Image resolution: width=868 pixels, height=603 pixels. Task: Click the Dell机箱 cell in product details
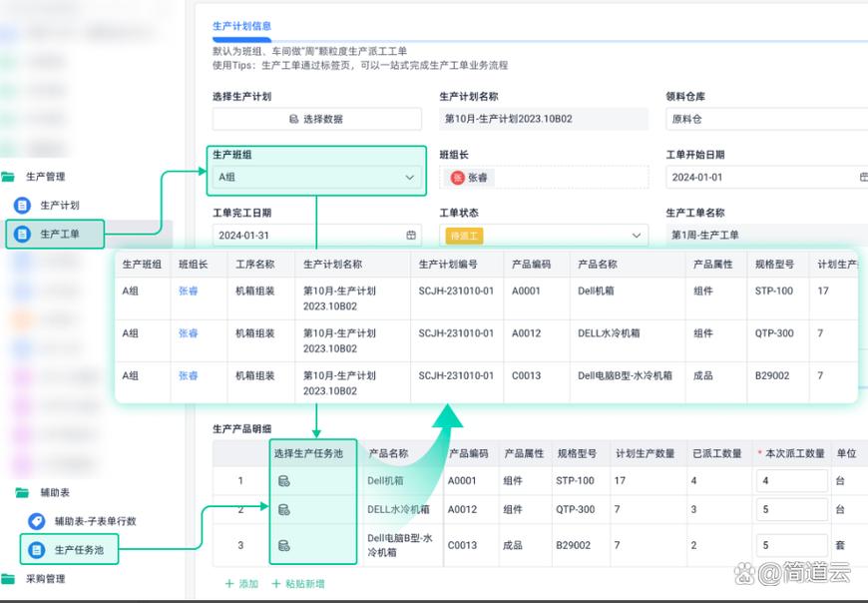click(x=385, y=480)
